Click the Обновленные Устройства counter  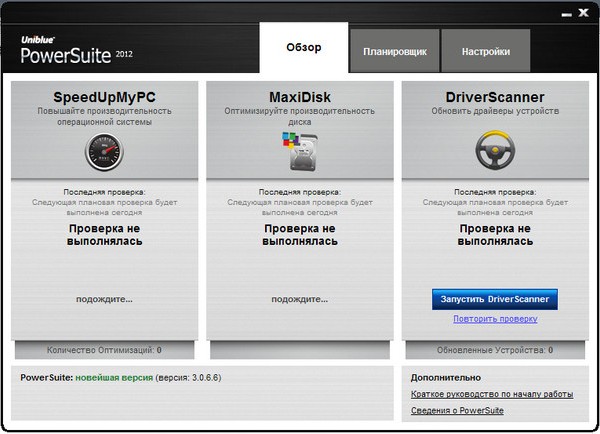[x=496, y=351]
